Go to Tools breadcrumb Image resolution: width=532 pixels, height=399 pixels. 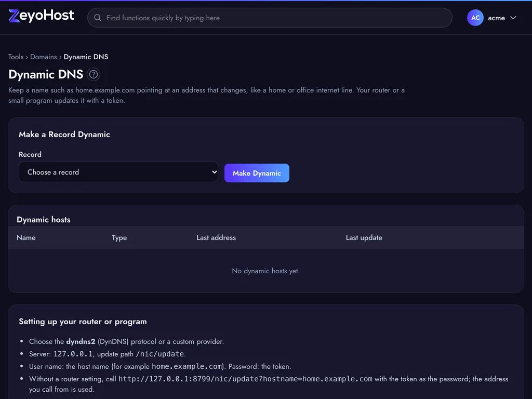[16, 57]
